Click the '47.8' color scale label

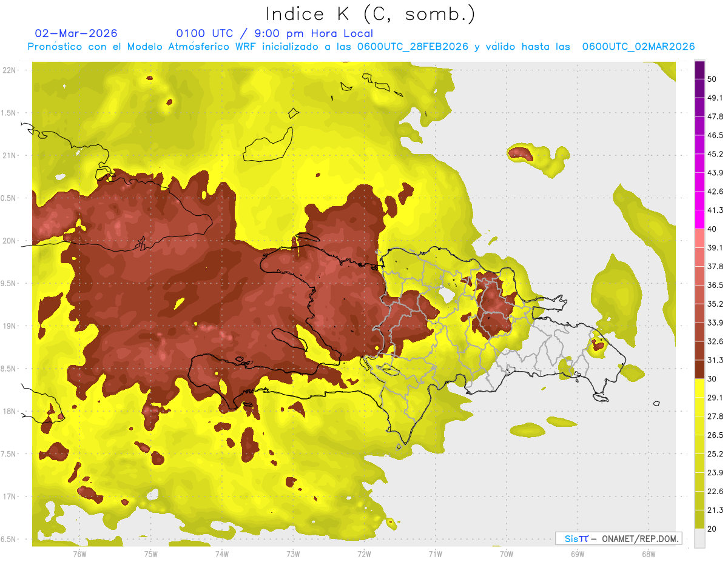[x=715, y=116]
